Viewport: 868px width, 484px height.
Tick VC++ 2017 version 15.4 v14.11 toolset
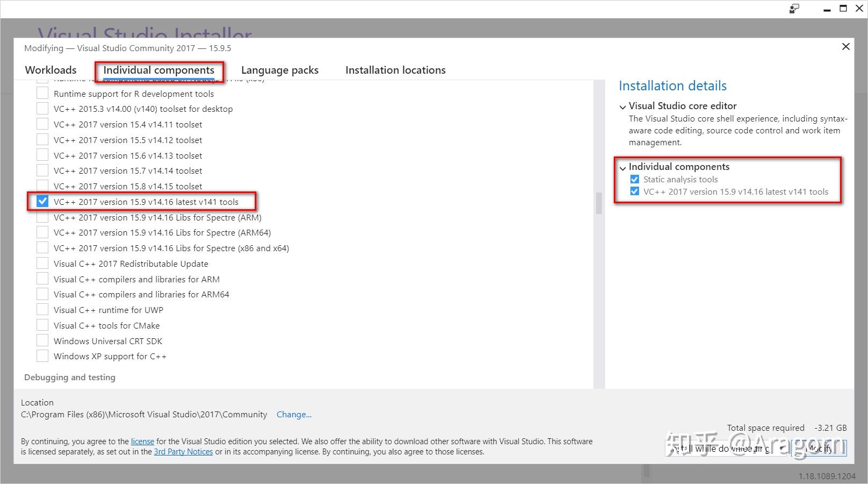point(42,124)
